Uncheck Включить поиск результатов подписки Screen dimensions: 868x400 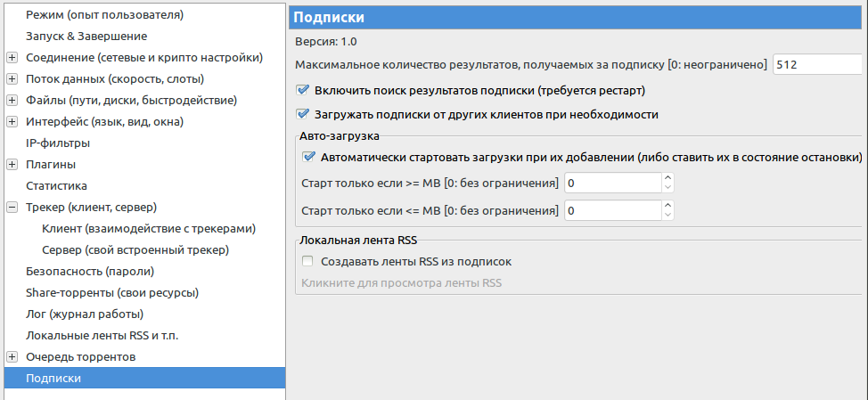(302, 90)
